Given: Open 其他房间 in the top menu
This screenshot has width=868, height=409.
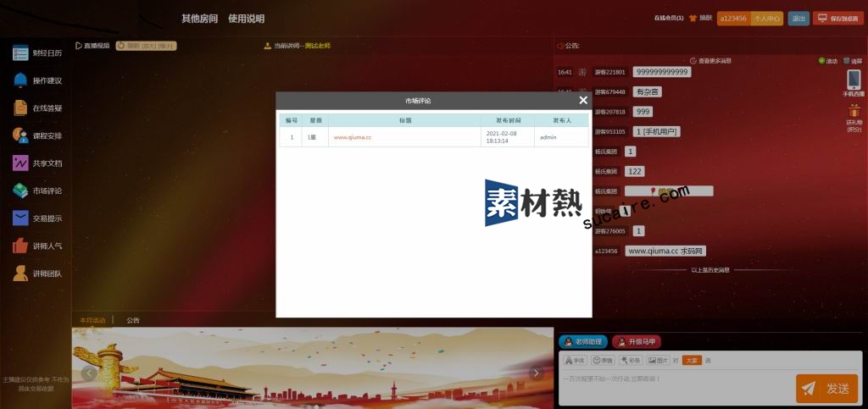Looking at the screenshot, I should (199, 19).
